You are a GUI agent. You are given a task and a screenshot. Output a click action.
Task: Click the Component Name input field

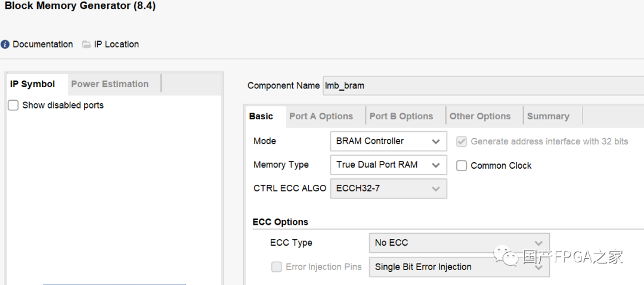(x=483, y=85)
